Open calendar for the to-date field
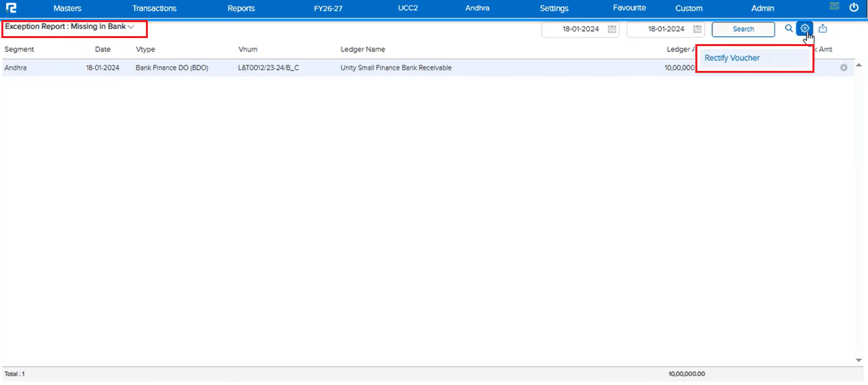This screenshot has width=868, height=385. click(697, 29)
